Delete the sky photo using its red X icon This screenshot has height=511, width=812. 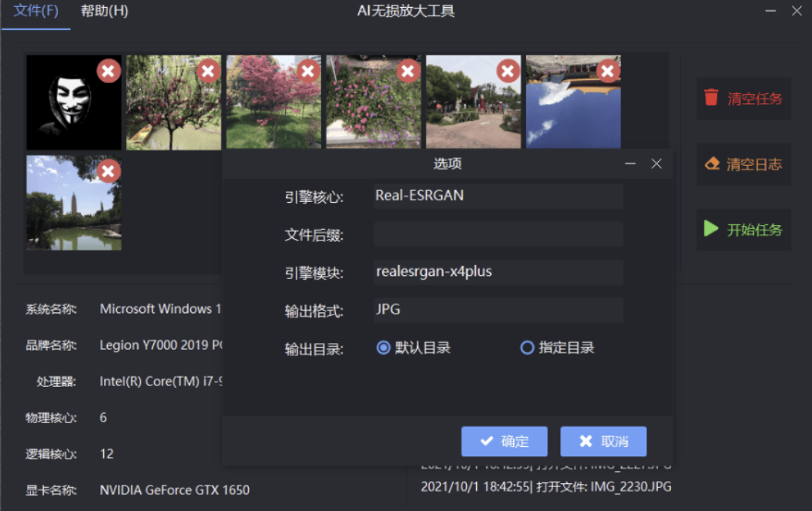click(x=608, y=70)
